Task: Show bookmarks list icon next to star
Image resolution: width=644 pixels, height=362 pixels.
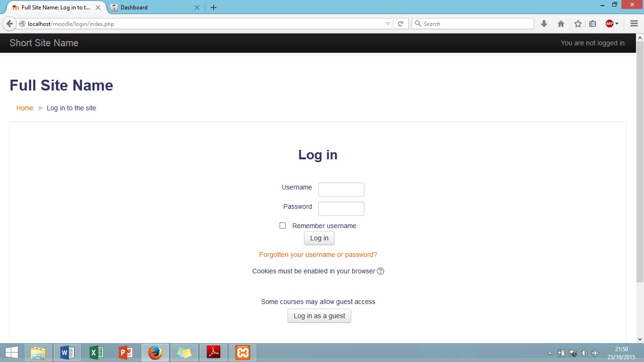Action: (593, 24)
